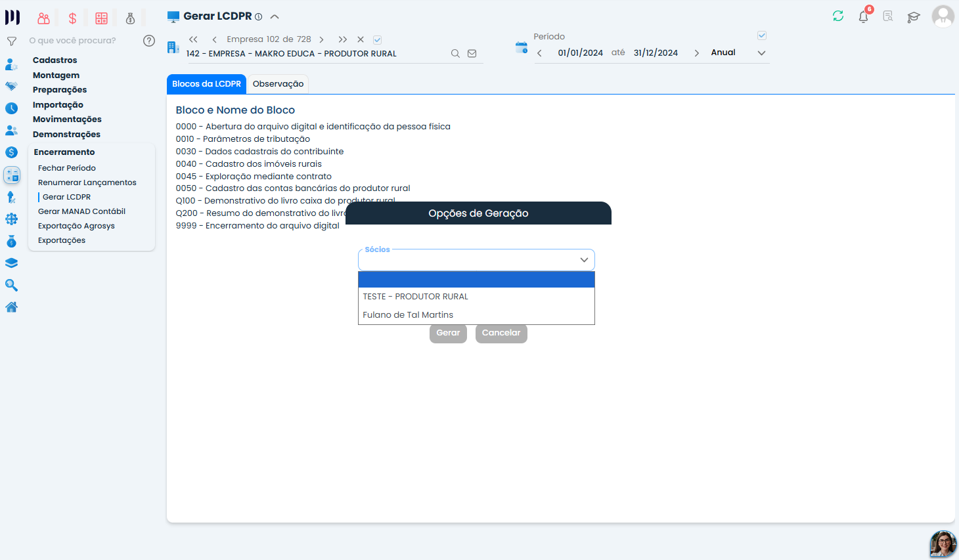Click the people icon in top toolbar
Screen dimensions: 959x560
coord(43,18)
